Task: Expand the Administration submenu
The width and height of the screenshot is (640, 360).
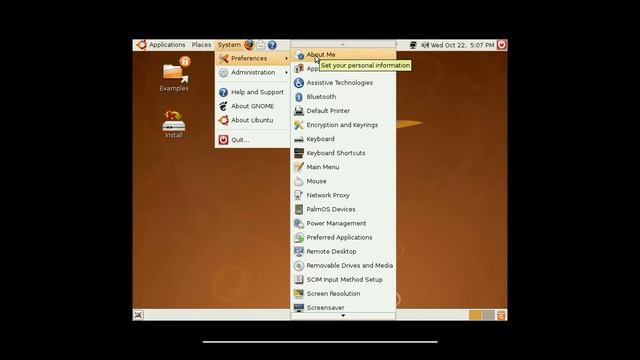Action: (x=253, y=72)
